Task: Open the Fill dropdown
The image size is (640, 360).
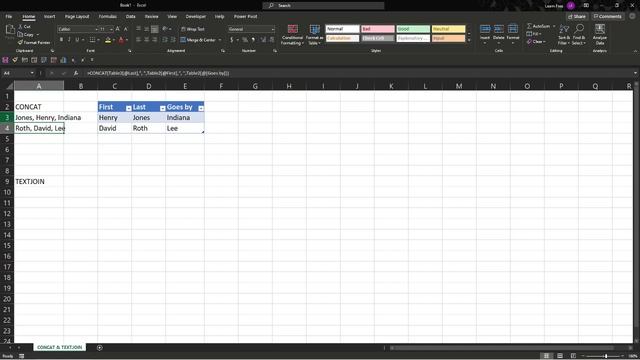Action: pyautogui.click(x=534, y=34)
